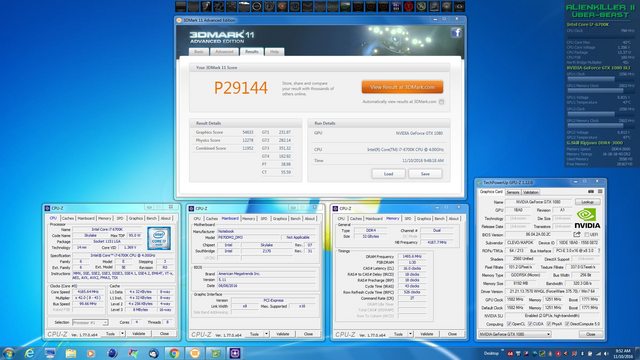
Task: Click the Windows Start orb
Action: pyautogui.click(x=8, y=353)
